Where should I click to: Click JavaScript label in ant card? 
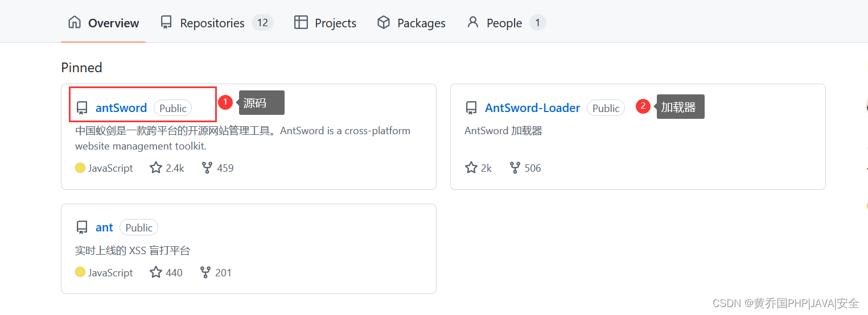click(x=110, y=272)
